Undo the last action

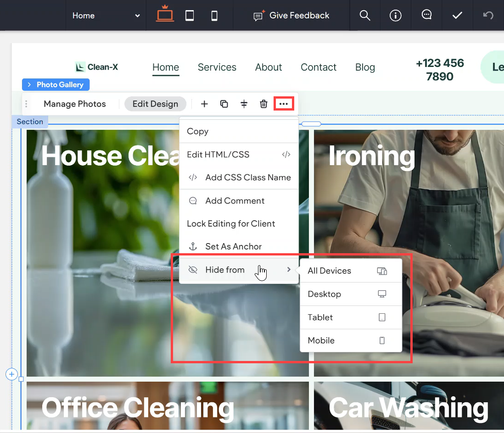pos(488,15)
